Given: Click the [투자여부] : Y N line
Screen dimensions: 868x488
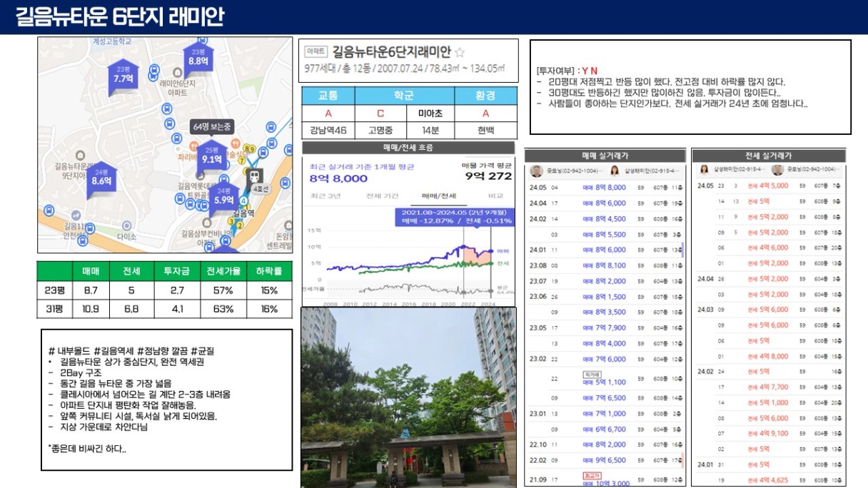Looking at the screenshot, I should pos(567,71).
